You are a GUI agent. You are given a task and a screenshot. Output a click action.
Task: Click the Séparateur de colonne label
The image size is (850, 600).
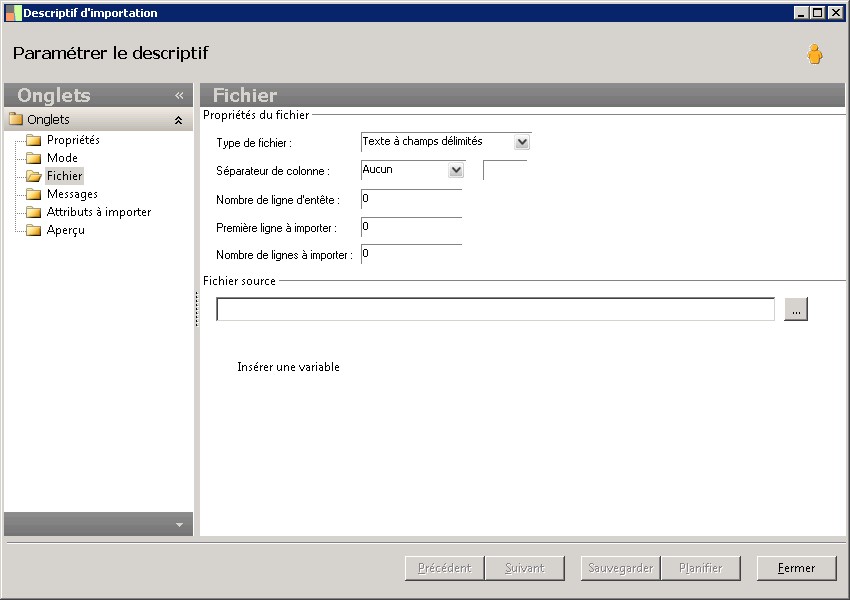(x=273, y=171)
